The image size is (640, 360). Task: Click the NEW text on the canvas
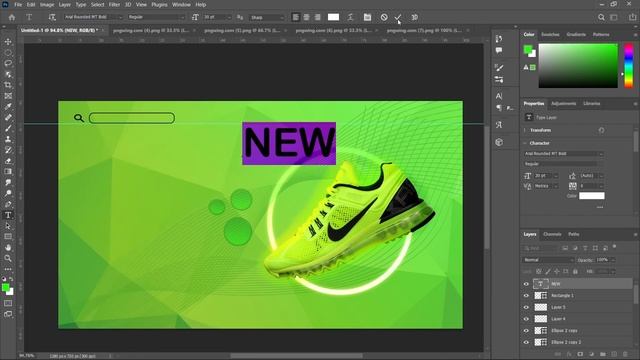(x=289, y=143)
